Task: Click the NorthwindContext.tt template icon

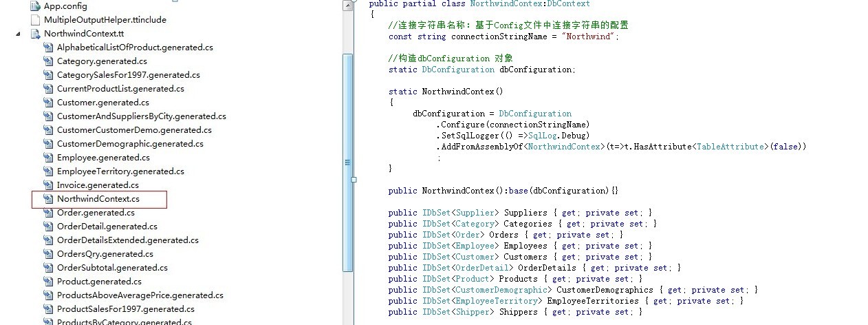Action: [x=36, y=34]
